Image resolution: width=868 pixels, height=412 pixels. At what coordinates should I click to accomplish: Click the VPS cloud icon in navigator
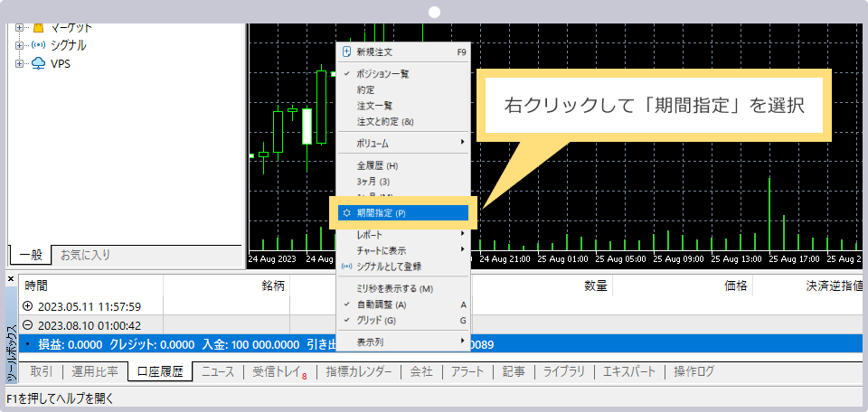(x=38, y=63)
